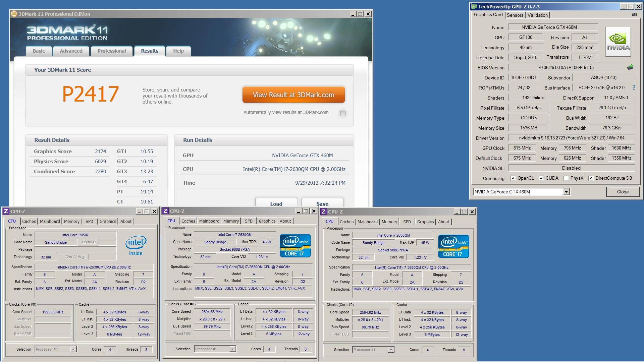
Task: Open the Help tab in 3DMark 11
Action: point(178,51)
